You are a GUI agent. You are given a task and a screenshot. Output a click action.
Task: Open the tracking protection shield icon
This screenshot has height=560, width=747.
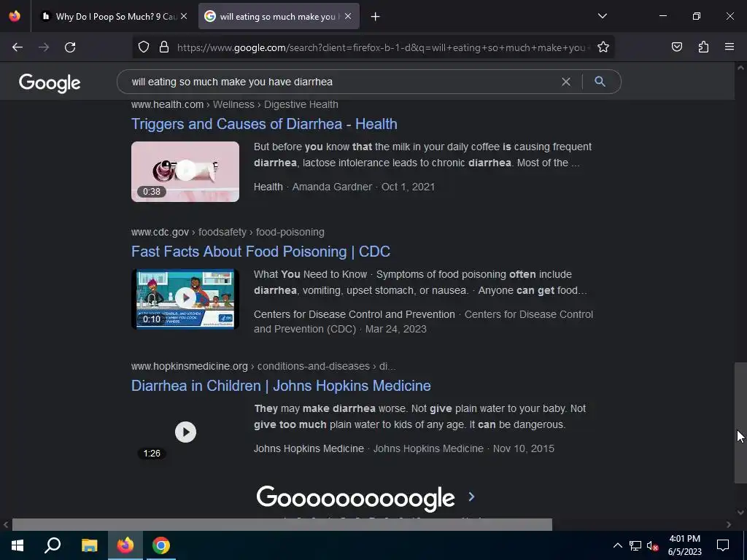coord(144,47)
